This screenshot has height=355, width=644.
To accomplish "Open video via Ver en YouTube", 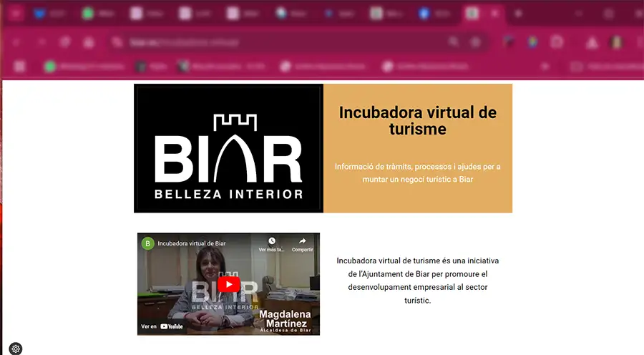I will tap(162, 326).
